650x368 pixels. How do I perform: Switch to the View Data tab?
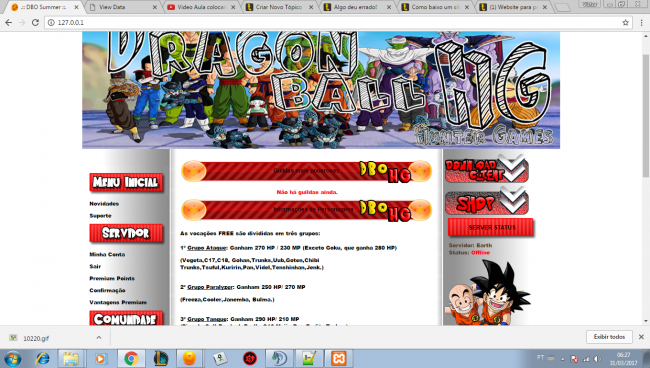pos(123,7)
